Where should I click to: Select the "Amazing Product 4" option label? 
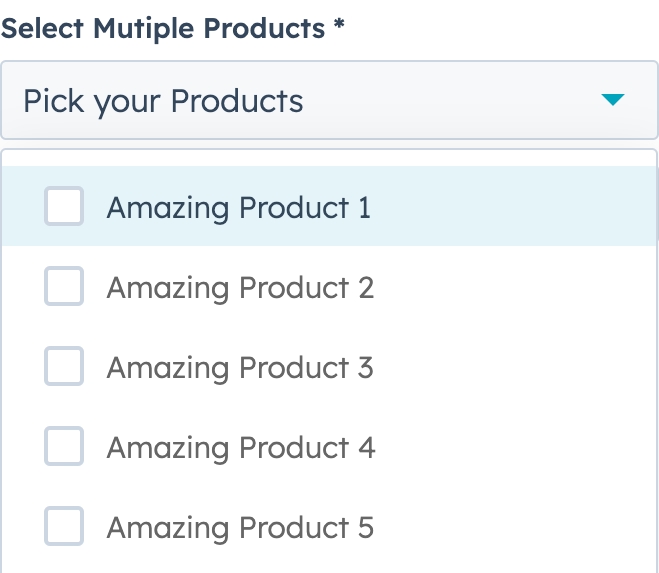click(x=241, y=448)
